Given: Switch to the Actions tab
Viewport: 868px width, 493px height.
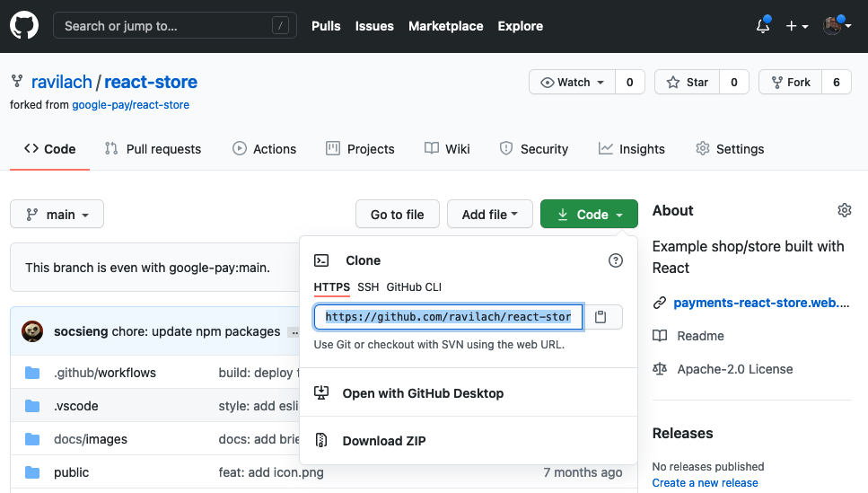Looking at the screenshot, I should coord(265,149).
